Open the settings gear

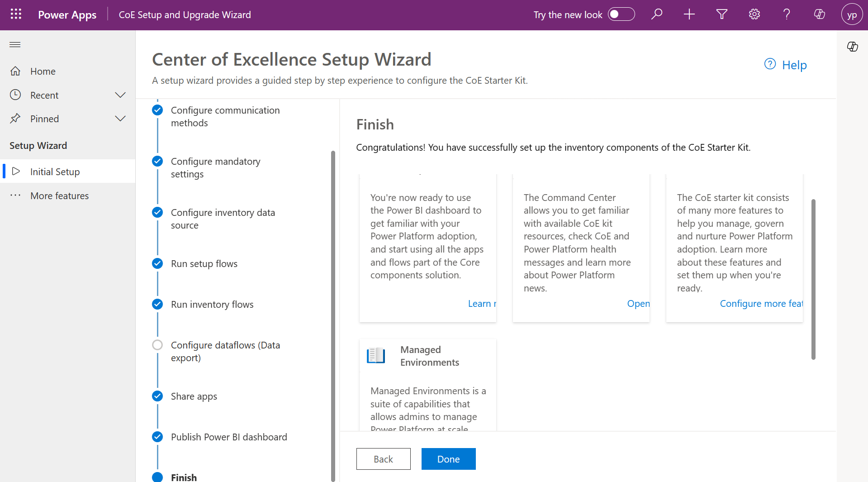pyautogui.click(x=754, y=14)
